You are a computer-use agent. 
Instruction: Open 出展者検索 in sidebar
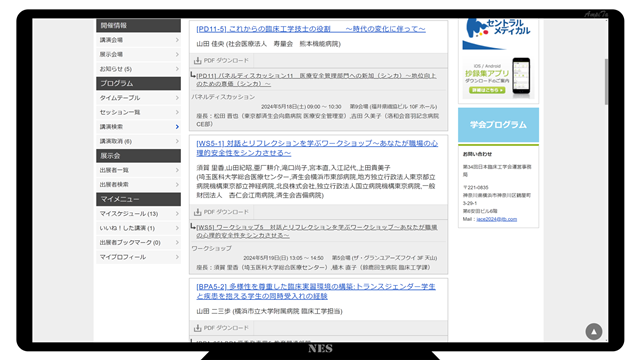(x=138, y=184)
